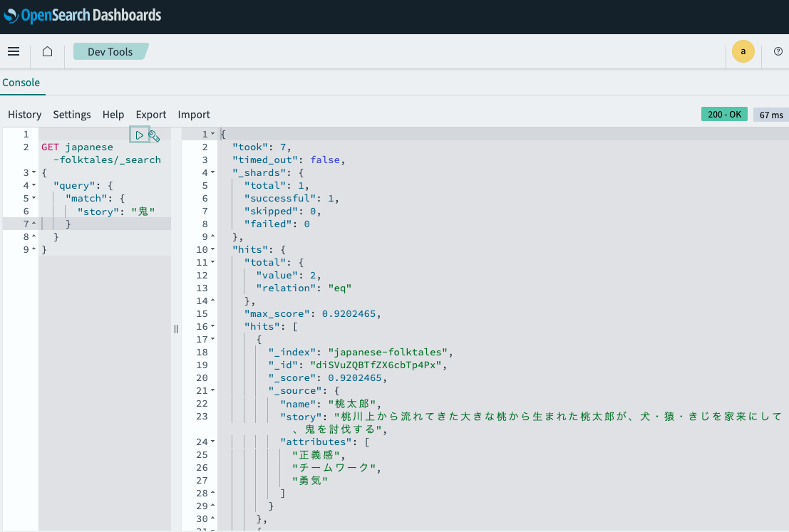Viewport: 789px width, 532px height.
Task: Click the play icon to send the request
Action: tap(140, 134)
